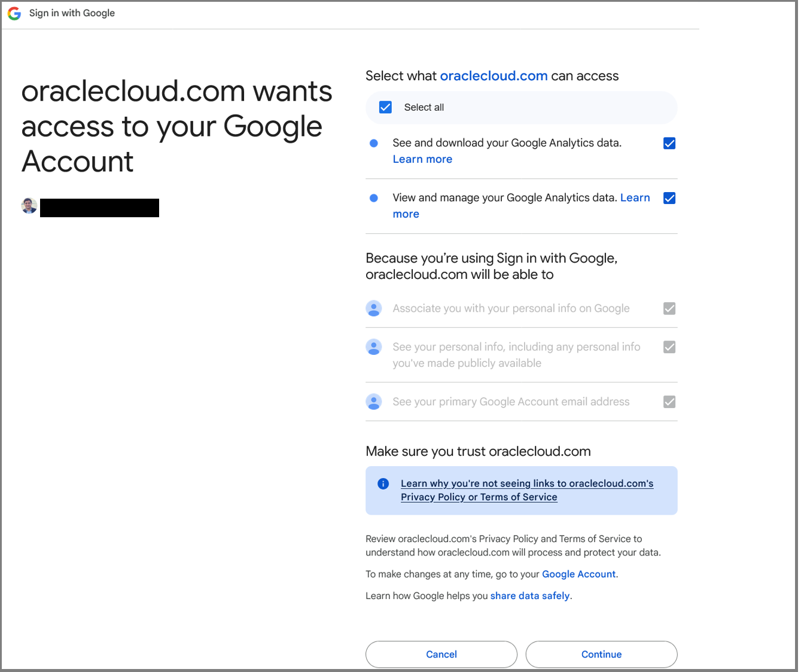Click the person icon beside primary email address row
The height and width of the screenshot is (672, 801).
[x=374, y=402]
